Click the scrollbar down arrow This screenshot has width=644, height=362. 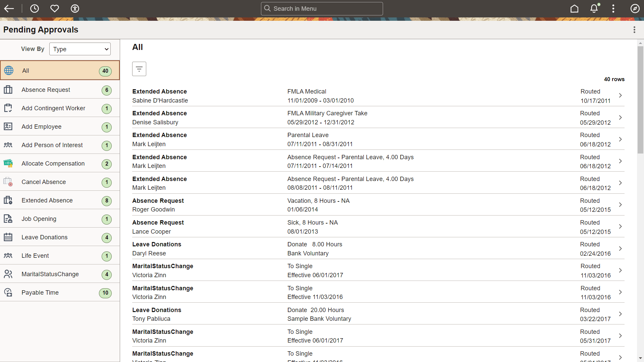pyautogui.click(x=640, y=358)
